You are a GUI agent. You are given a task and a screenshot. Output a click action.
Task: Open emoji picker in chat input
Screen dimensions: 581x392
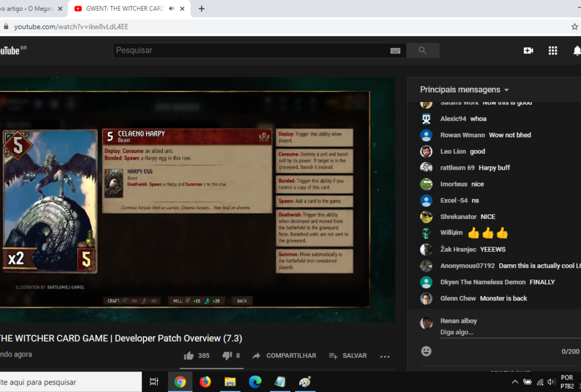(x=426, y=351)
